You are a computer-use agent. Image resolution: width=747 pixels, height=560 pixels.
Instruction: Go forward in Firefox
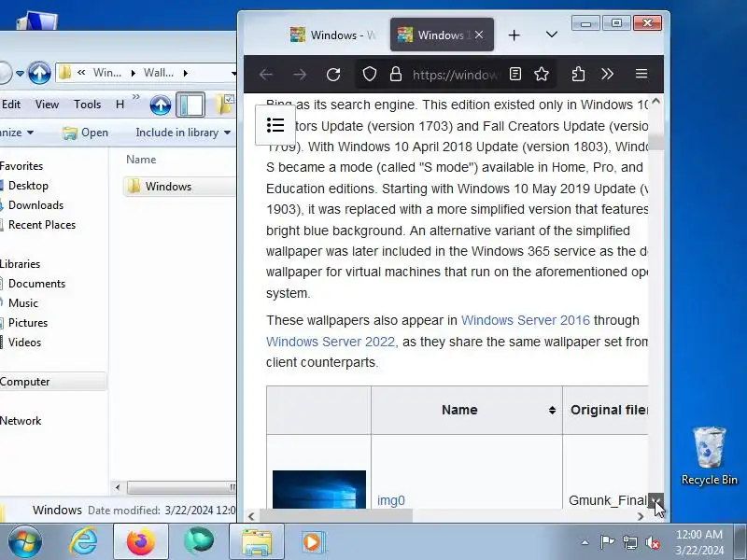[300, 75]
